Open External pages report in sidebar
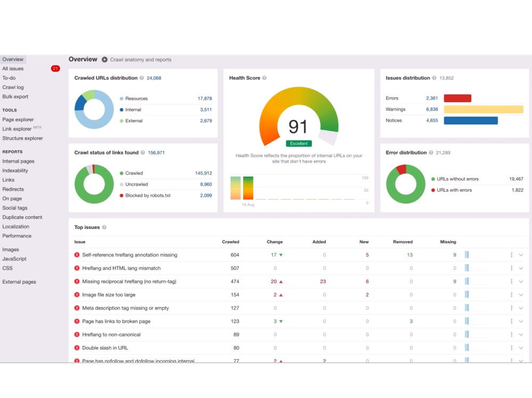532x398 pixels. tap(19, 282)
